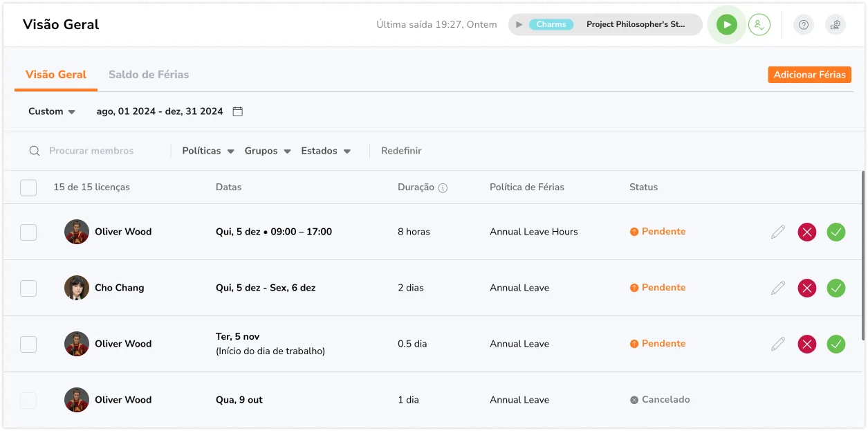Screen dimensions: 868x431
Task: Click the Política de Férias column header
Action: point(527,187)
